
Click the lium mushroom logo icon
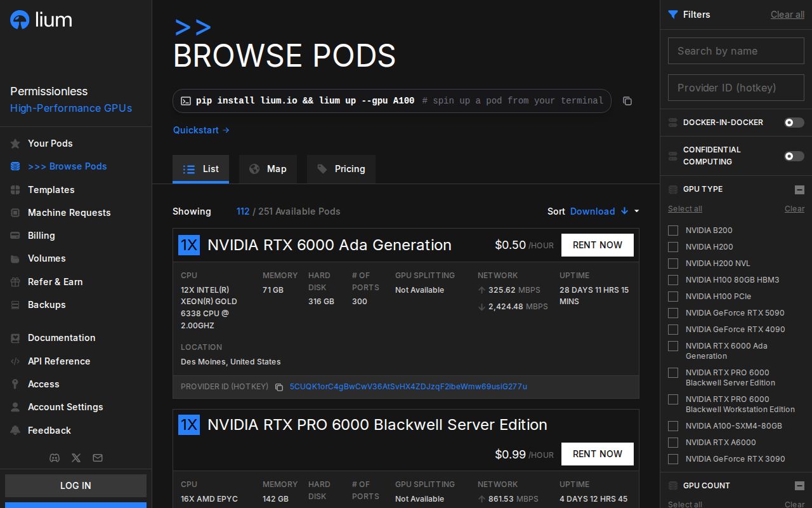20,20
